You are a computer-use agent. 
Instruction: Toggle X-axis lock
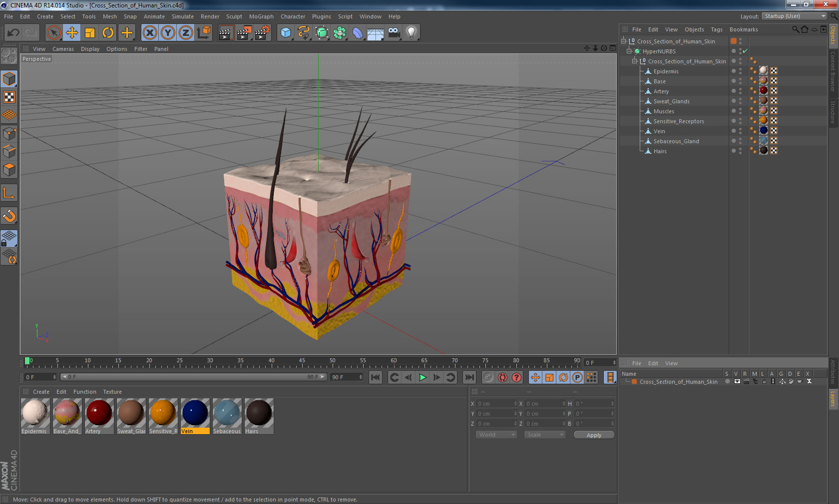coord(149,33)
